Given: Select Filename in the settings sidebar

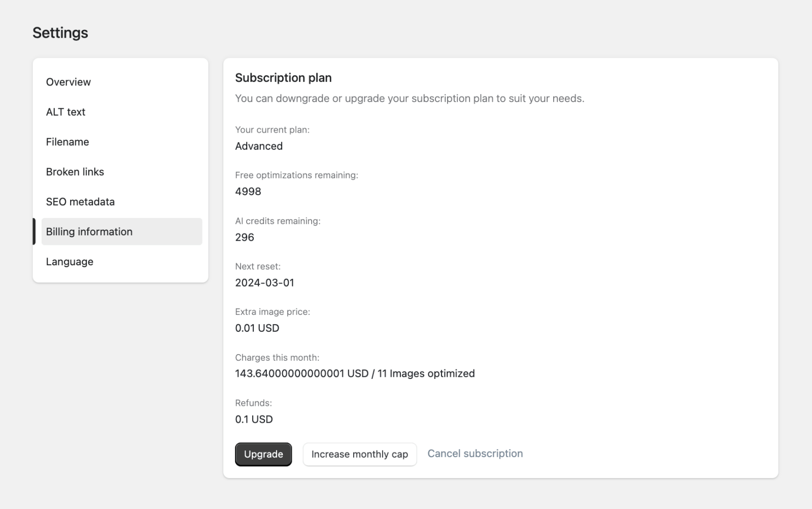Looking at the screenshot, I should [67, 142].
